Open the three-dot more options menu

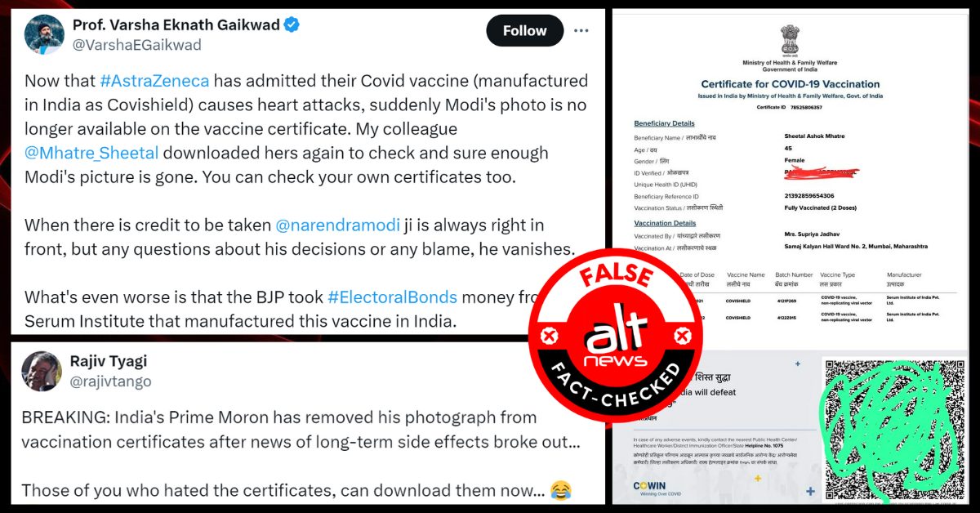click(x=581, y=31)
